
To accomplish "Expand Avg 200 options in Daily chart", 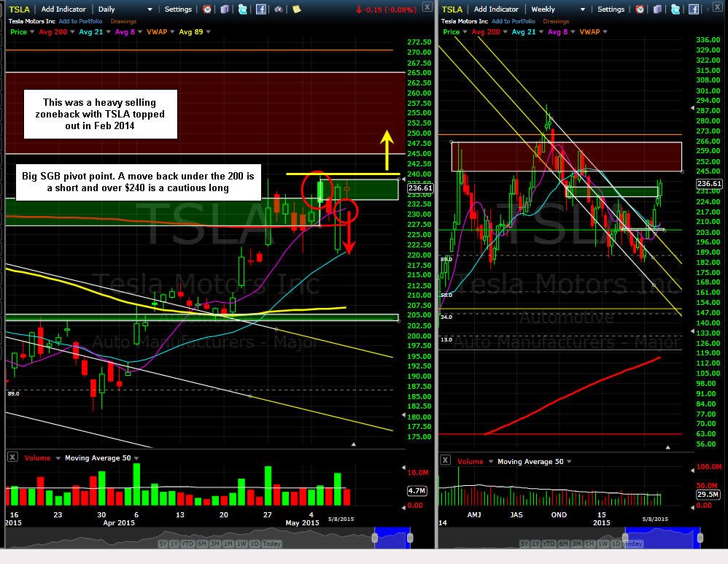I will (x=72, y=32).
